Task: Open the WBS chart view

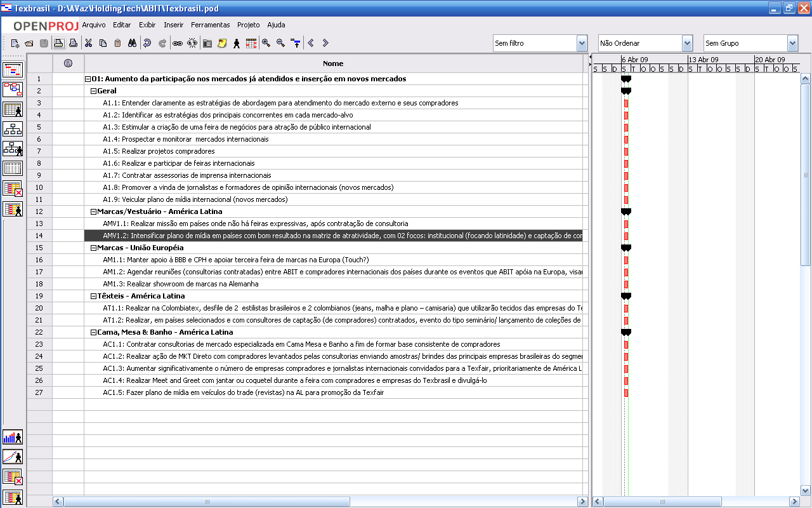Action: point(13,129)
